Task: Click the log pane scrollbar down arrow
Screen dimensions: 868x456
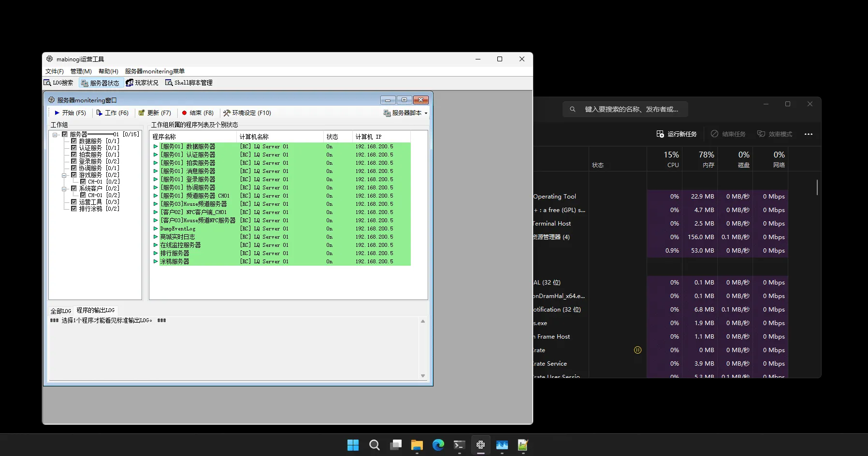Action: (x=423, y=376)
